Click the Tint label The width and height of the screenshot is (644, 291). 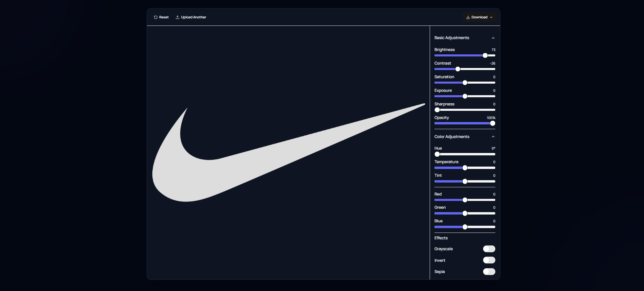click(x=438, y=175)
